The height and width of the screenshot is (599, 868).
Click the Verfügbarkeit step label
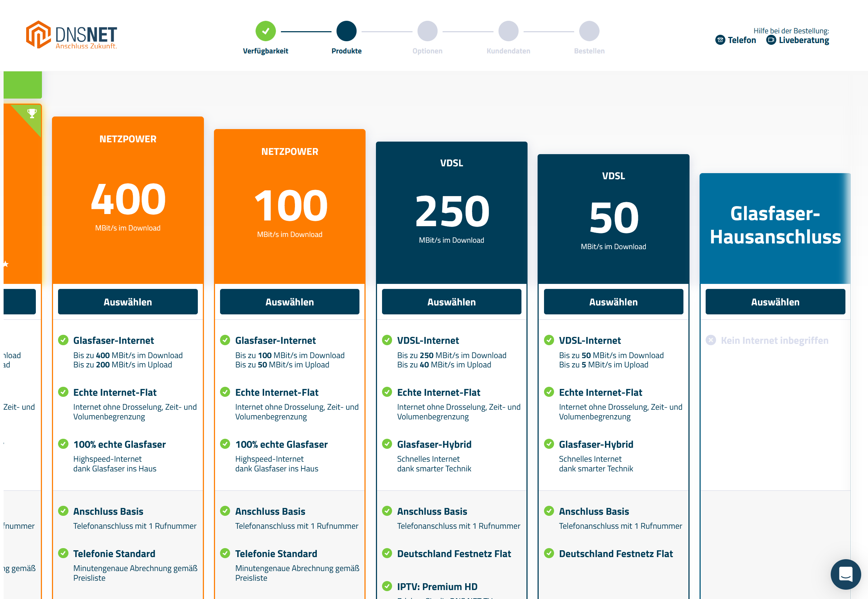tap(266, 51)
